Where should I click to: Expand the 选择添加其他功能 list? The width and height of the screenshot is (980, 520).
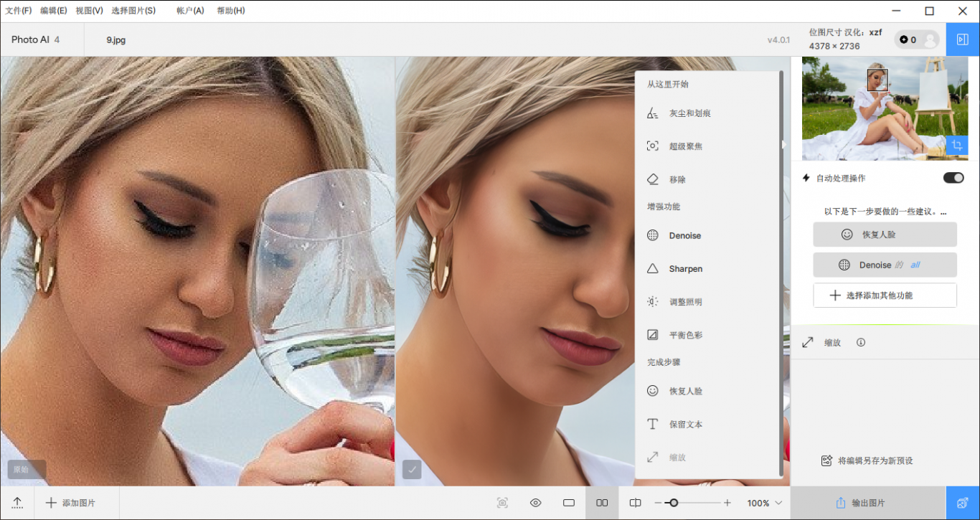click(885, 295)
